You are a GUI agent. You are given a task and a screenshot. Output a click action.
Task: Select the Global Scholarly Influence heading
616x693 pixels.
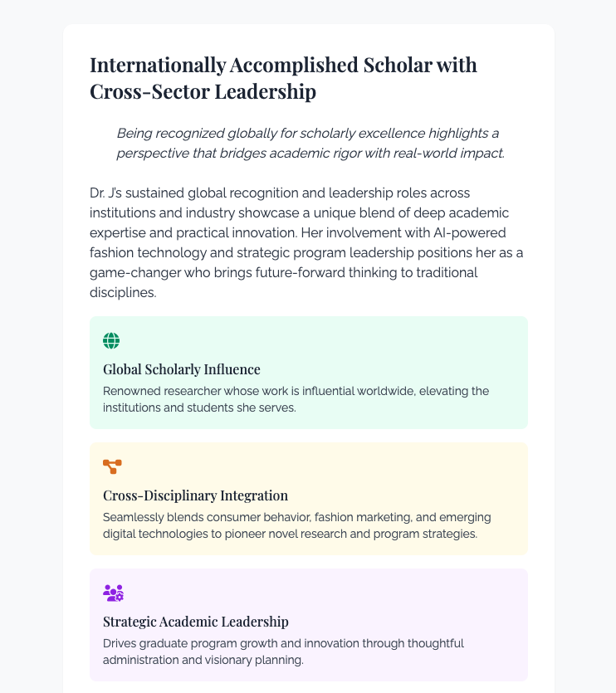pos(181,369)
